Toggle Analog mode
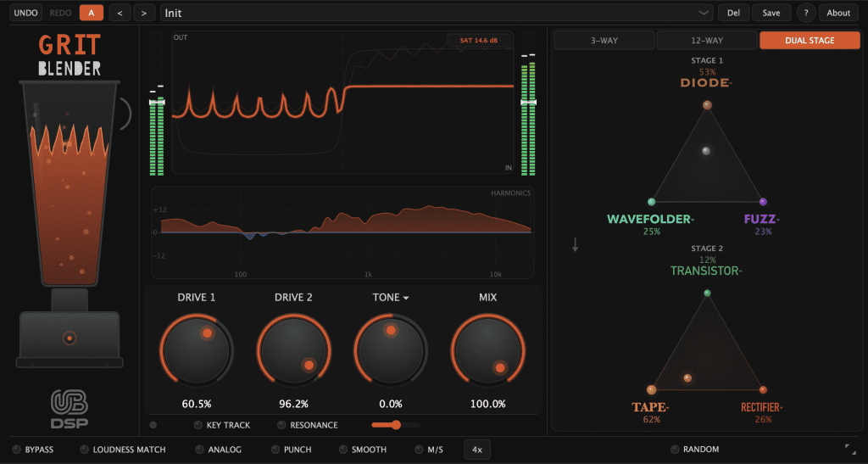The height and width of the screenshot is (464, 868). click(x=219, y=449)
